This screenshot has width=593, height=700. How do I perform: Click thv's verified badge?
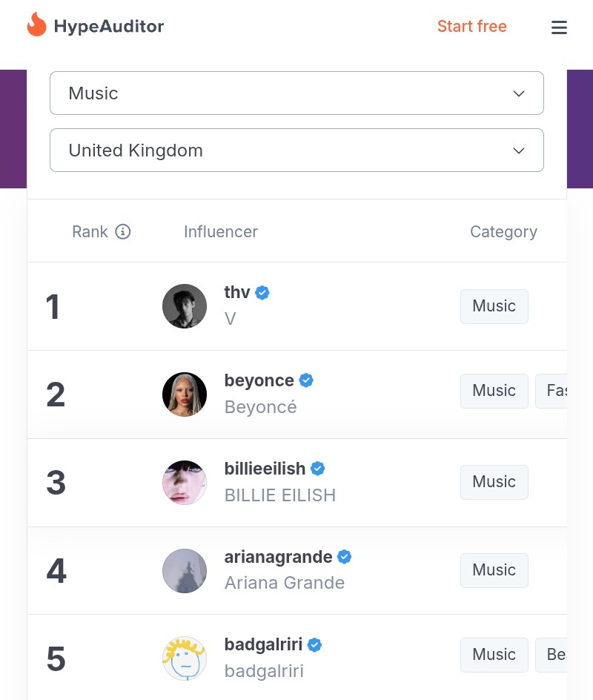pos(262,293)
